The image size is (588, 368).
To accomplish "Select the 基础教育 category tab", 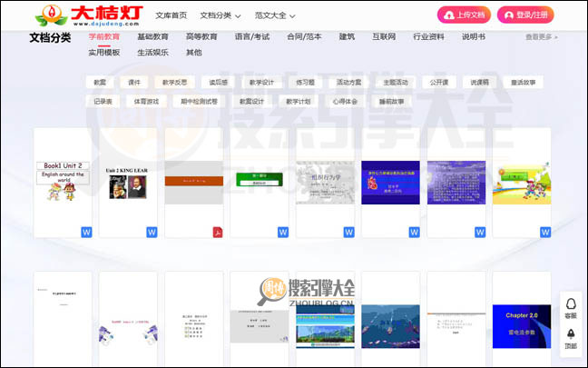I will pyautogui.click(x=152, y=36).
